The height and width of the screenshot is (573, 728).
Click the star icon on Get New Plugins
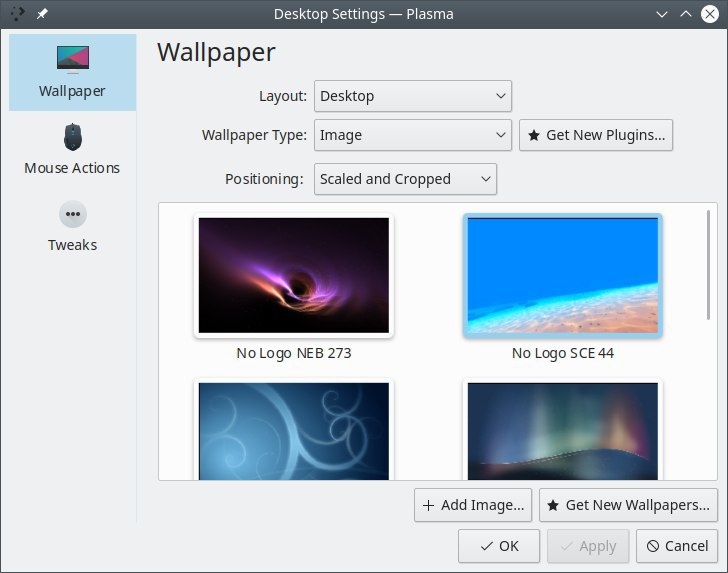tap(534, 136)
